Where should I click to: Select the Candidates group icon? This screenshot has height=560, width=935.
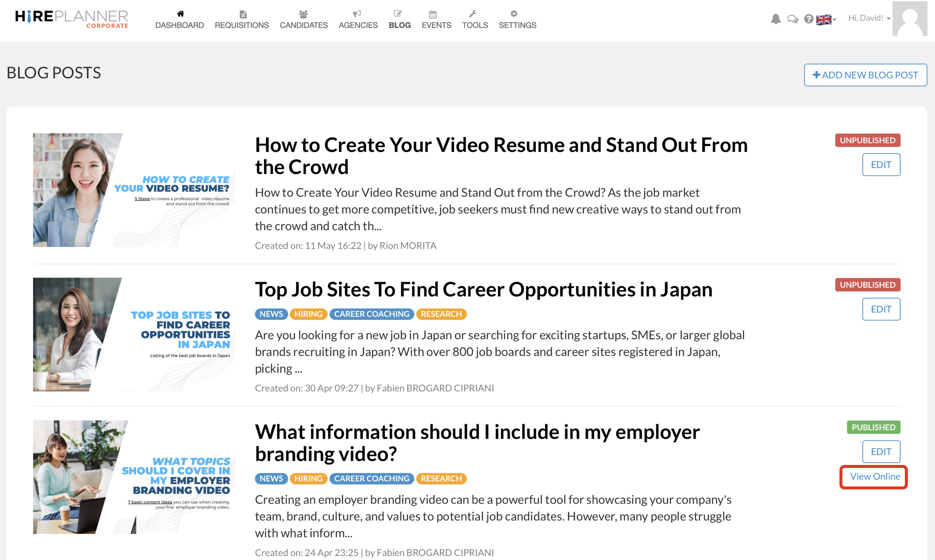pyautogui.click(x=303, y=13)
